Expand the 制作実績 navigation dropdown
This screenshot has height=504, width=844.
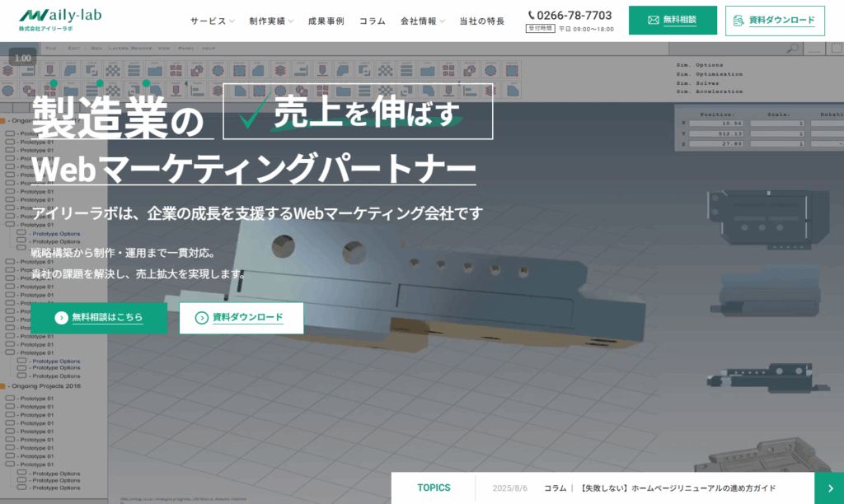(271, 21)
